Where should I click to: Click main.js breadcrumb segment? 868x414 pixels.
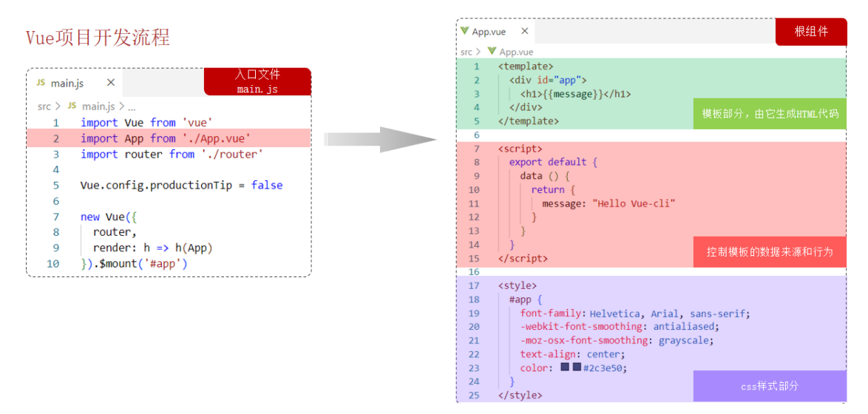tap(98, 106)
